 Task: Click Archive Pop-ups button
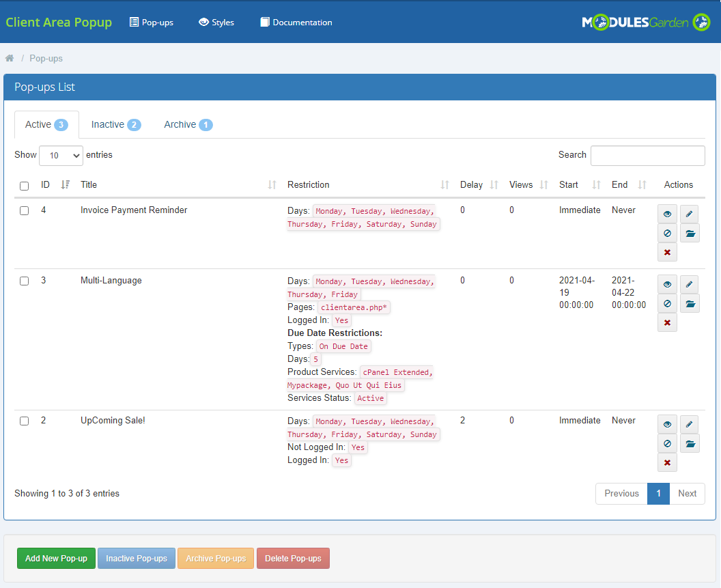click(216, 558)
